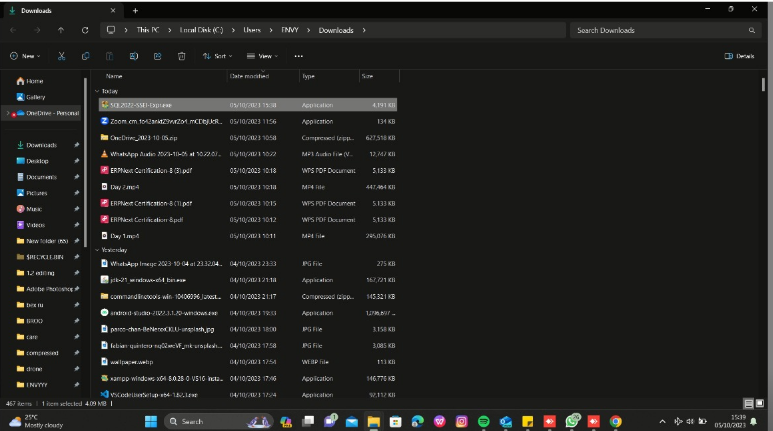Toggle the Details pane button
Image resolution: width=773 pixels, height=431 pixels.
(739, 56)
